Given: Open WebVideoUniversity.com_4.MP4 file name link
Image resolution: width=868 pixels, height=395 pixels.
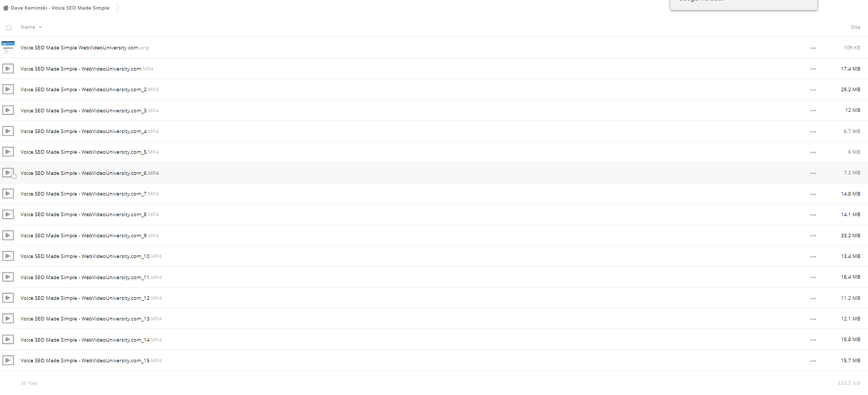Looking at the screenshot, I should click(89, 131).
